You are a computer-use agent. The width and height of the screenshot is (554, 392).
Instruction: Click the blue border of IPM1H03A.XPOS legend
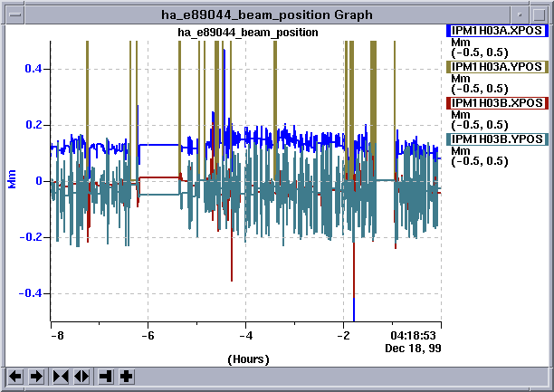448,30
